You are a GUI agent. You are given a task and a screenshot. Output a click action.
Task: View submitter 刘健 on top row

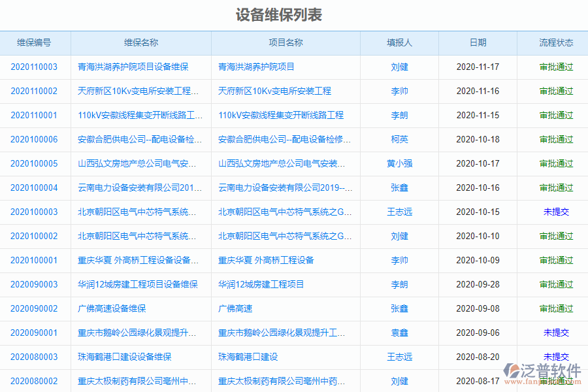pos(399,67)
